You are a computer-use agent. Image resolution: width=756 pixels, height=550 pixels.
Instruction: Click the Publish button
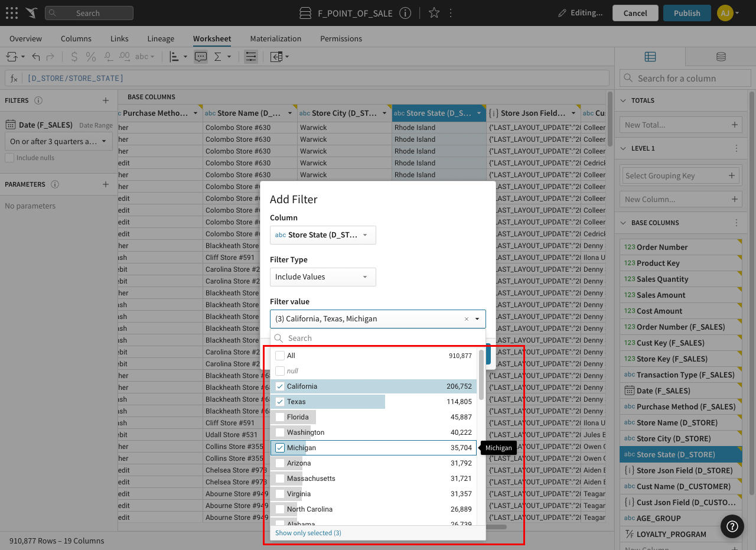(x=687, y=13)
